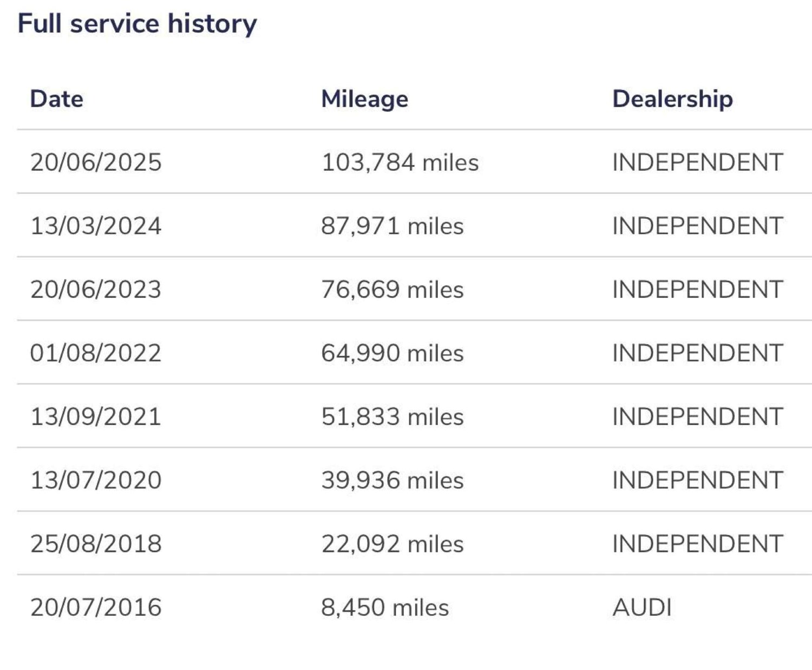Click the 103,784 miles mileage entry
812x670 pixels.
pyautogui.click(x=400, y=162)
